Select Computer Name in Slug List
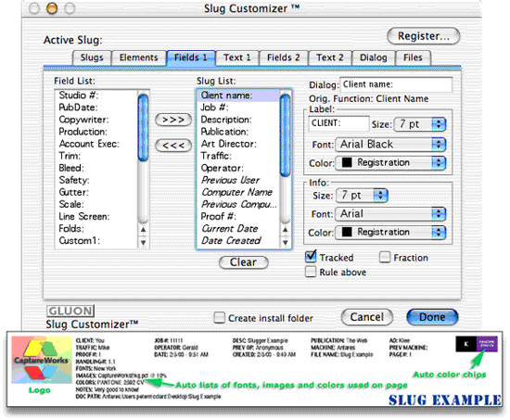The width and height of the screenshot is (510, 420). 237,192
